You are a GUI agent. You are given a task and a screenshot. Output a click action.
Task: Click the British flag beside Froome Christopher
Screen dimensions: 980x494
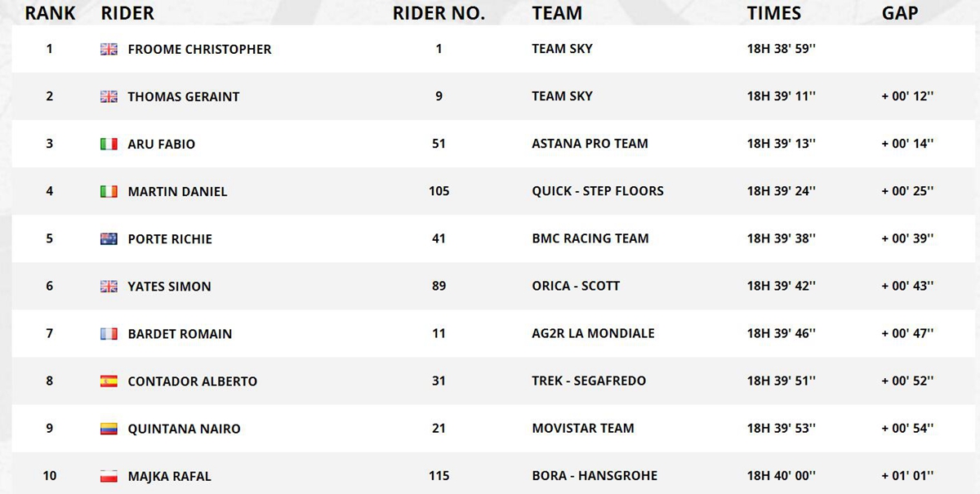[109, 49]
